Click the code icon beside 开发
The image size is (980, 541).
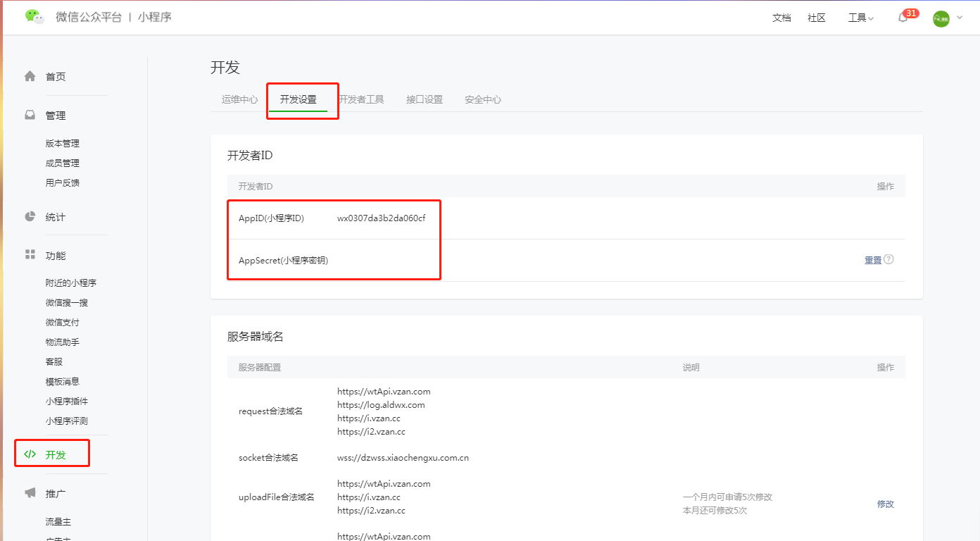(x=30, y=454)
